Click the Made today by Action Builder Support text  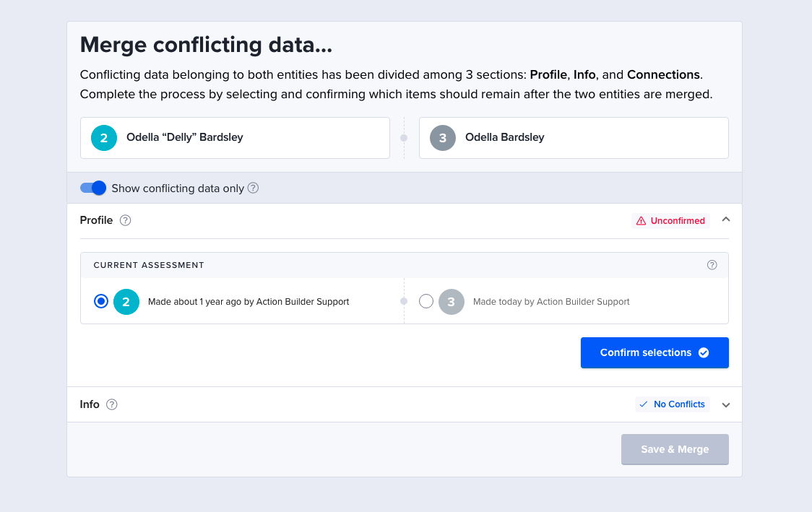coord(551,302)
